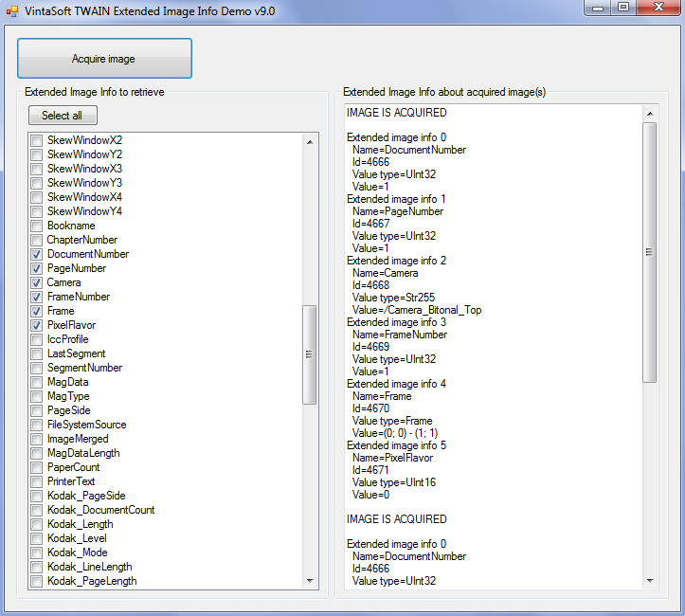The width and height of the screenshot is (685, 616).
Task: Enable the Kodak_Length checkbox
Action: pyautogui.click(x=37, y=525)
